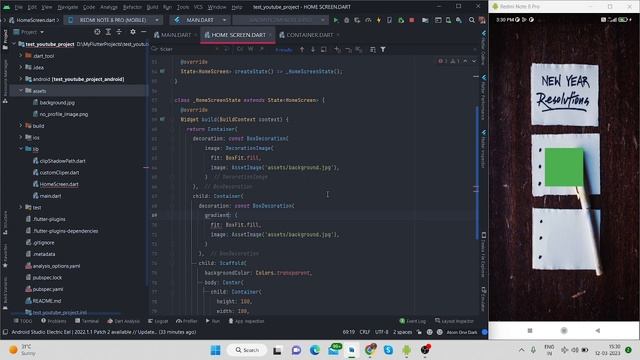The width and height of the screenshot is (640, 360).
Task: Hide the Project tool window
Action: pyautogui.click(x=144, y=32)
